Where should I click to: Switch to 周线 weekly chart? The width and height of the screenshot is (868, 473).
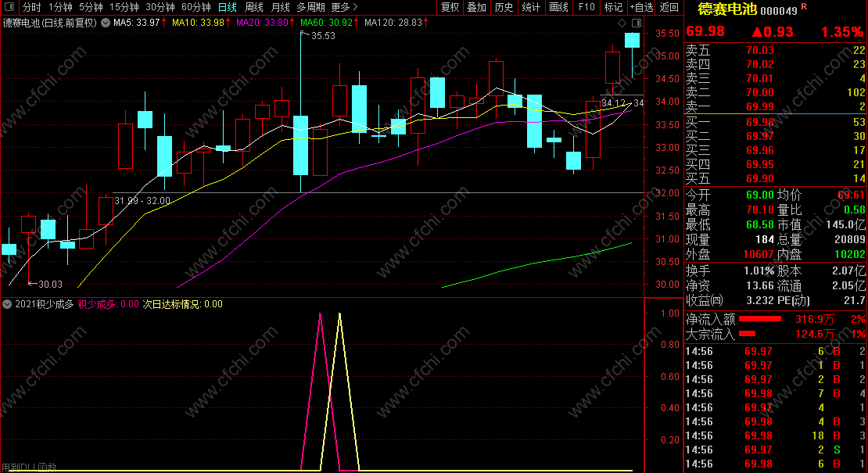click(254, 7)
